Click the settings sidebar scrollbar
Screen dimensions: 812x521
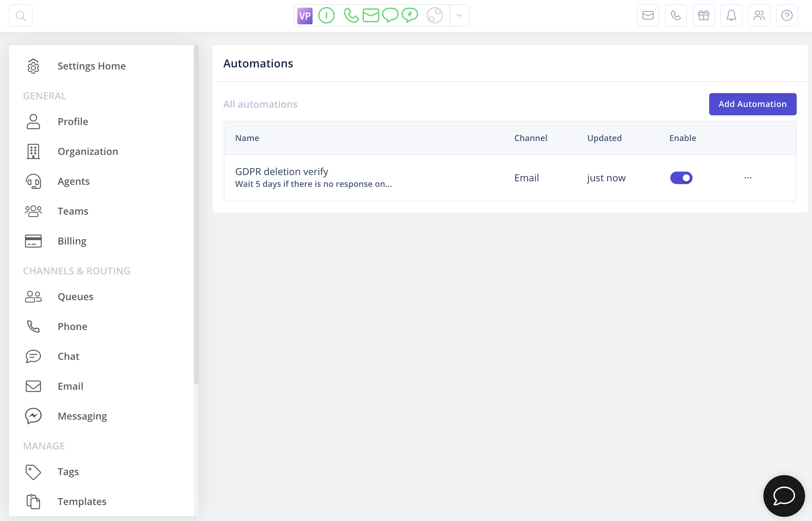point(196,215)
